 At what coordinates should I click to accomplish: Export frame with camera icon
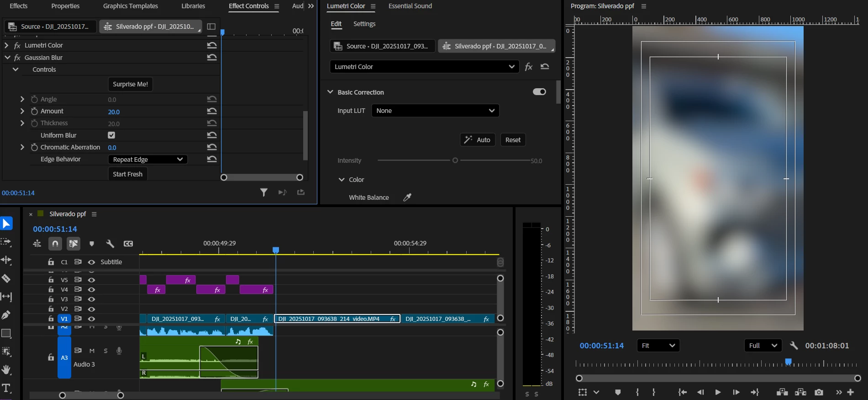(x=819, y=392)
